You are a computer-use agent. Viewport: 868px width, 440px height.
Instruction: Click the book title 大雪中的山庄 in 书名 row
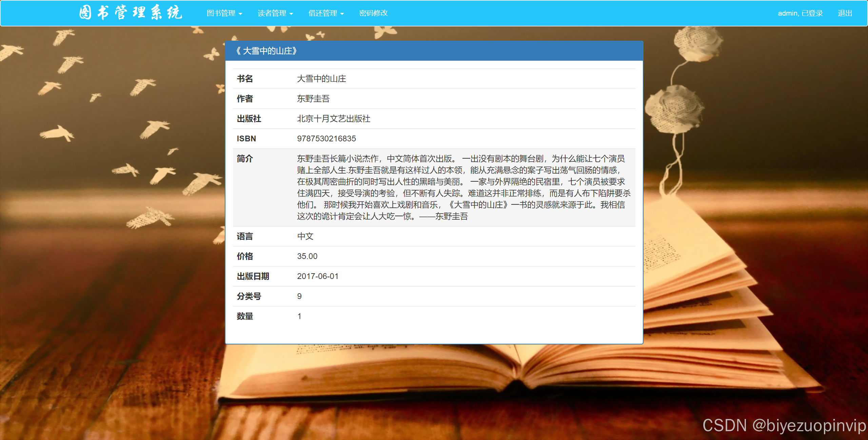tap(322, 79)
